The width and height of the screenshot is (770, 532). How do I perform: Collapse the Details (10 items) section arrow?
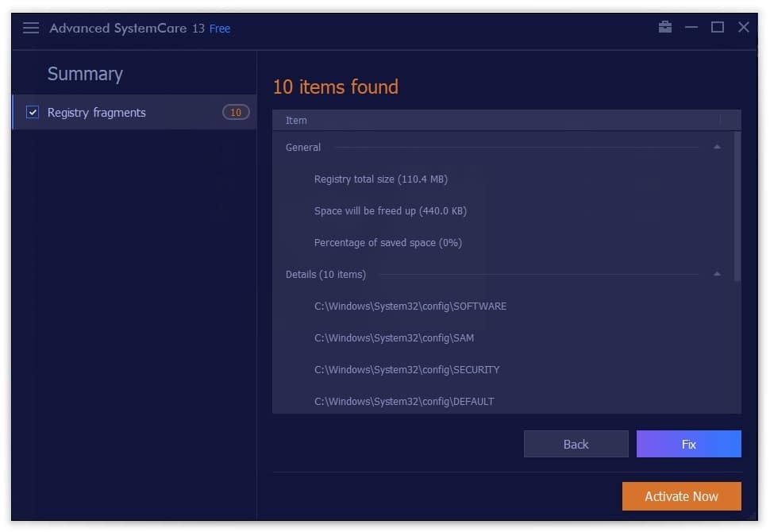tap(717, 274)
